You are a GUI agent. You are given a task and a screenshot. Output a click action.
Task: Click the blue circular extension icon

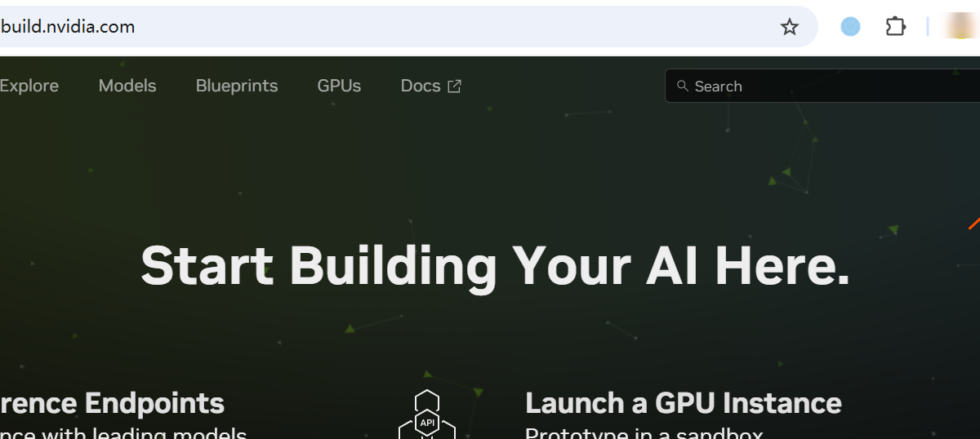[850, 27]
